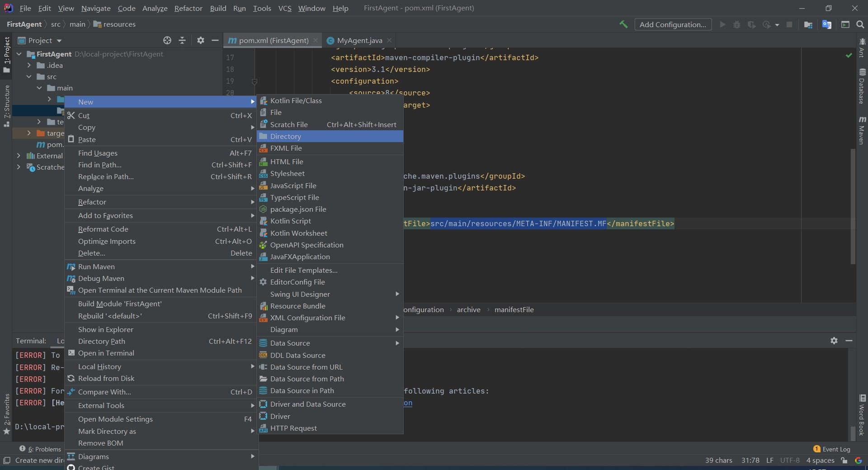Open the Ant tool window
Viewport: 868px width, 470px height.
click(862, 48)
